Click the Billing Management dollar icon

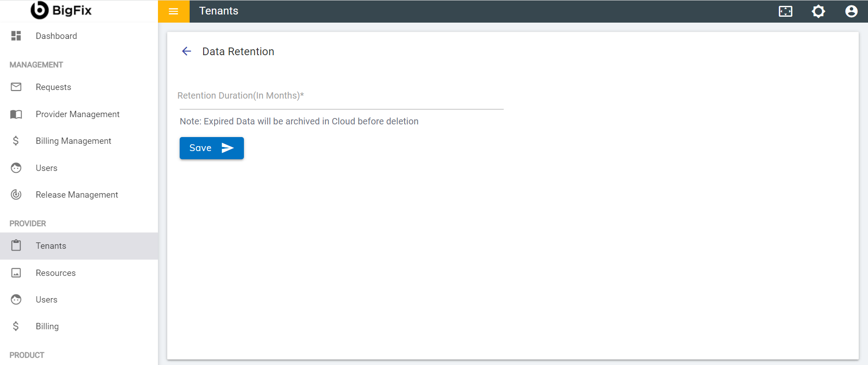coord(16,141)
